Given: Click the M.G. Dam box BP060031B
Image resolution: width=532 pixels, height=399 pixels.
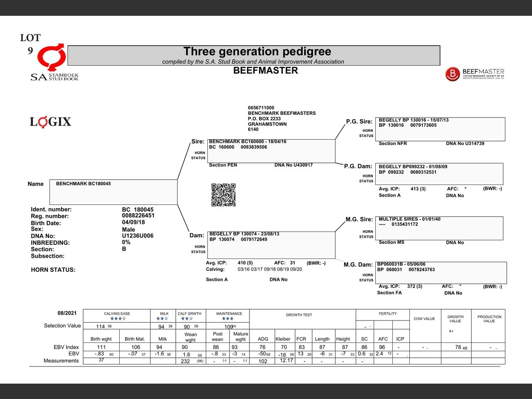Looking at the screenshot, I should tap(441, 272).
